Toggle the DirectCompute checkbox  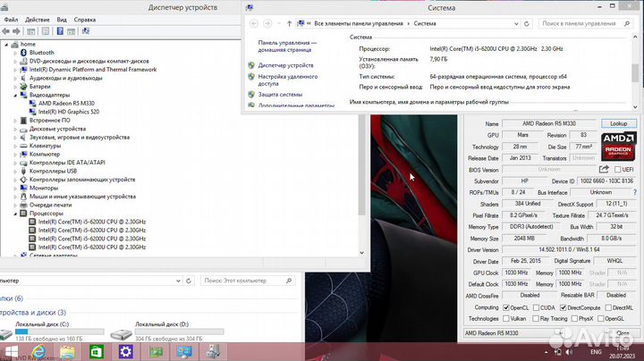tap(563, 307)
